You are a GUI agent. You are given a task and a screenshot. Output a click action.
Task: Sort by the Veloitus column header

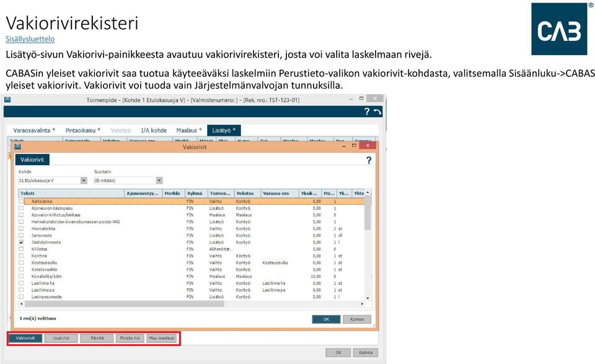tap(247, 193)
